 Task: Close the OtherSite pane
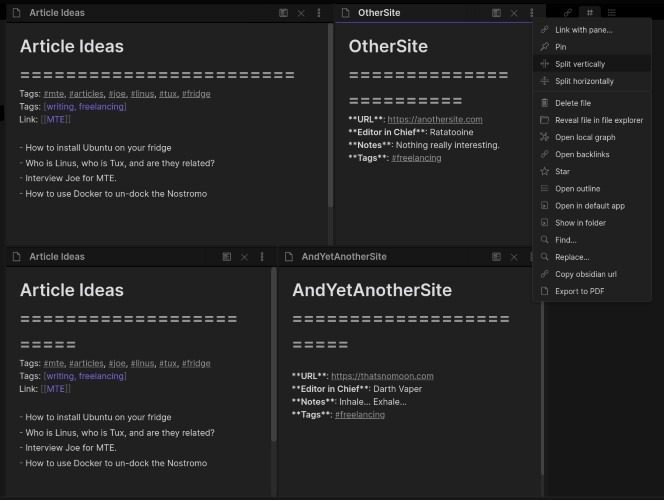pyautogui.click(x=514, y=13)
